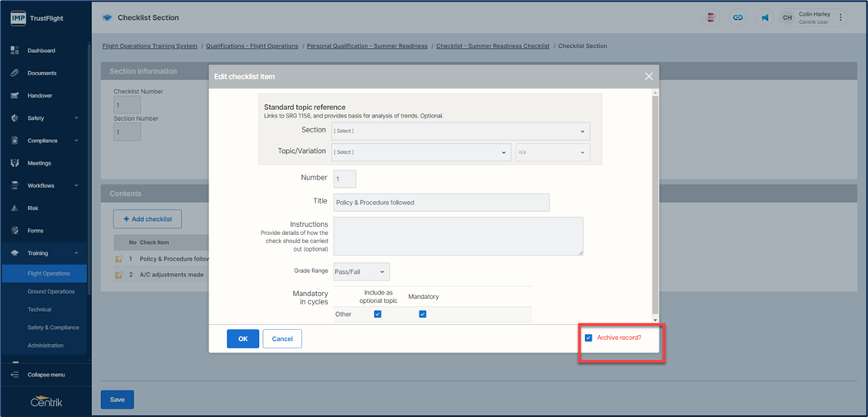Click the link icon in header

[x=738, y=17]
